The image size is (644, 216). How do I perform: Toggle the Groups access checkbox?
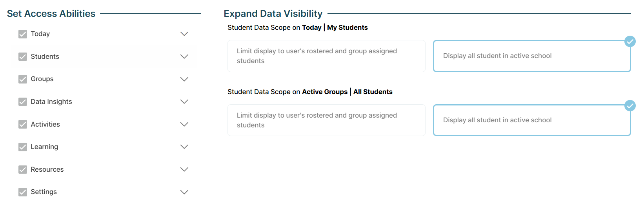point(23,79)
